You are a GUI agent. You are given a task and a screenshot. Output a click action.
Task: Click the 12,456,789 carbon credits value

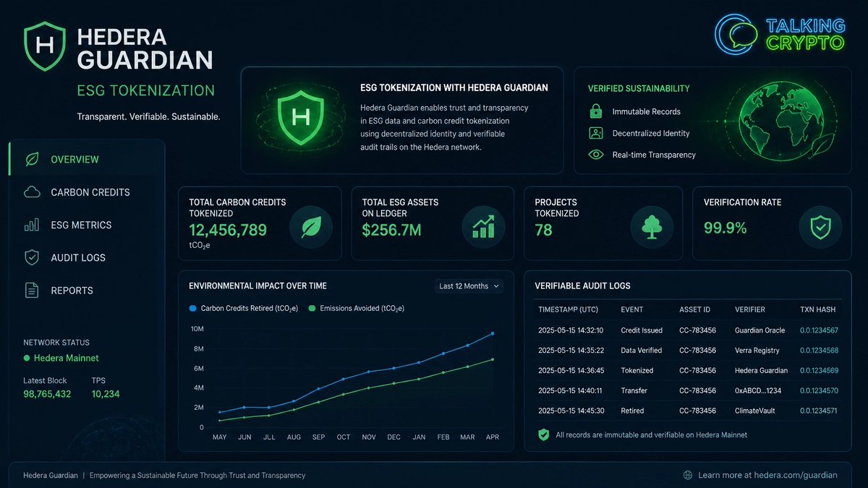pos(228,231)
